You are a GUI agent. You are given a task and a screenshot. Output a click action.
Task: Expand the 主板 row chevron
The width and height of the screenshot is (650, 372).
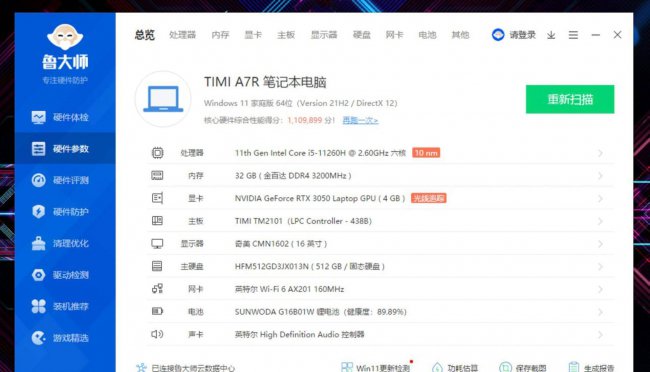600,221
